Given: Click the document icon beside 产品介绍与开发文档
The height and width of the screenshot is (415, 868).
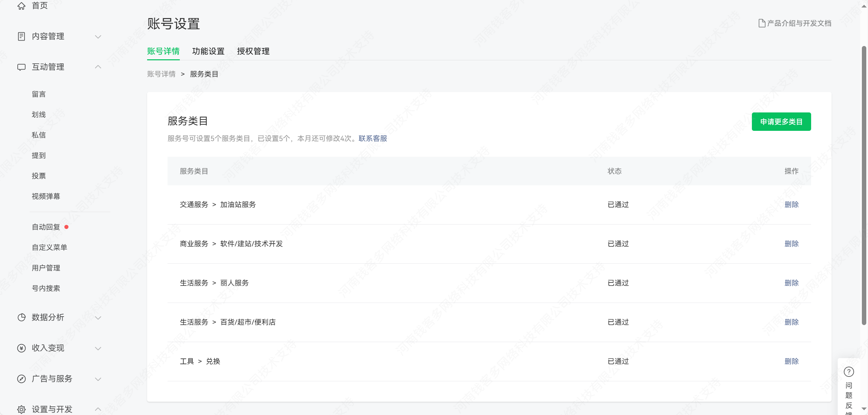Looking at the screenshot, I should [x=762, y=23].
